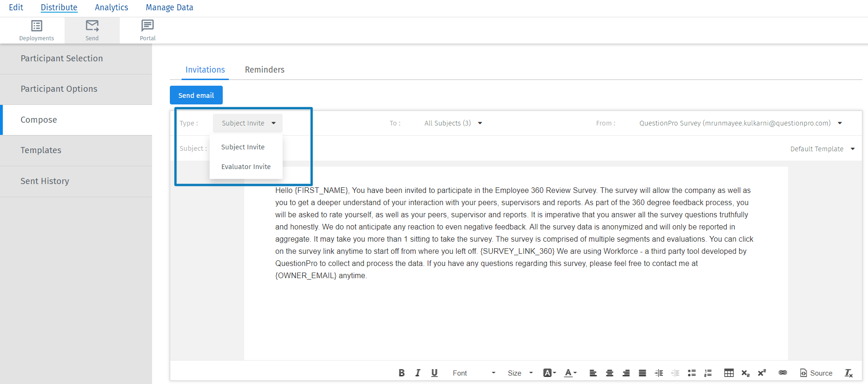The image size is (868, 384).
Task: Open the Deployments icon in toolbar
Action: 36,30
